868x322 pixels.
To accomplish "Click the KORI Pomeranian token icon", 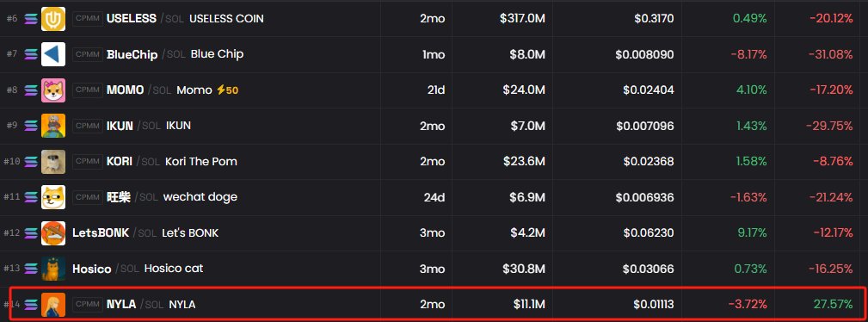I will pos(53,161).
